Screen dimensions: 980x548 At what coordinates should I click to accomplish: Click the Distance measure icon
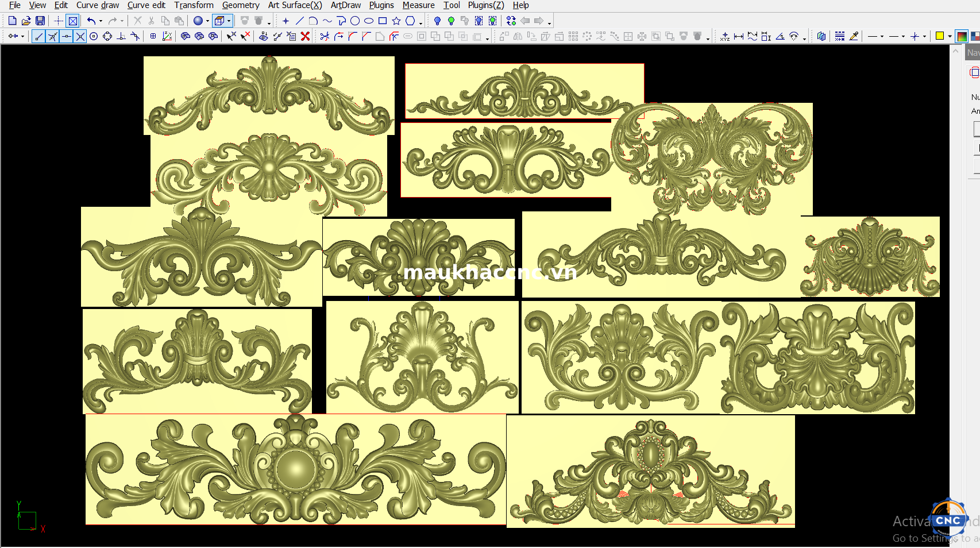[x=739, y=36]
